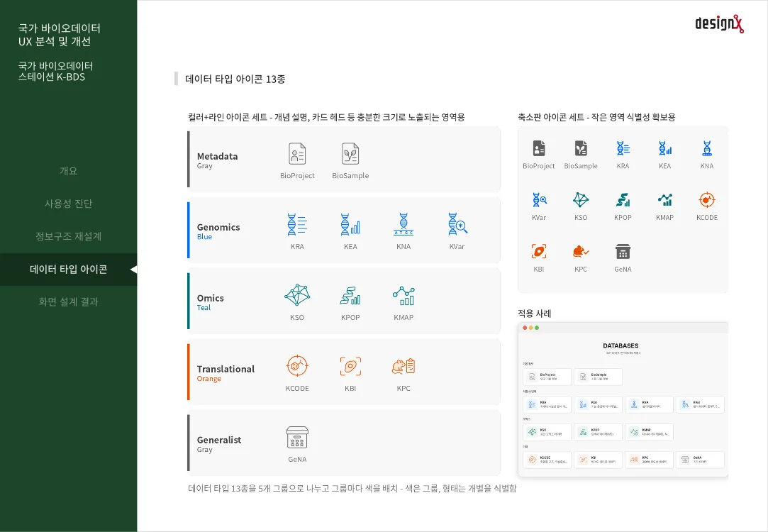Click the compact KBI icon
768x532 pixels.
click(539, 251)
